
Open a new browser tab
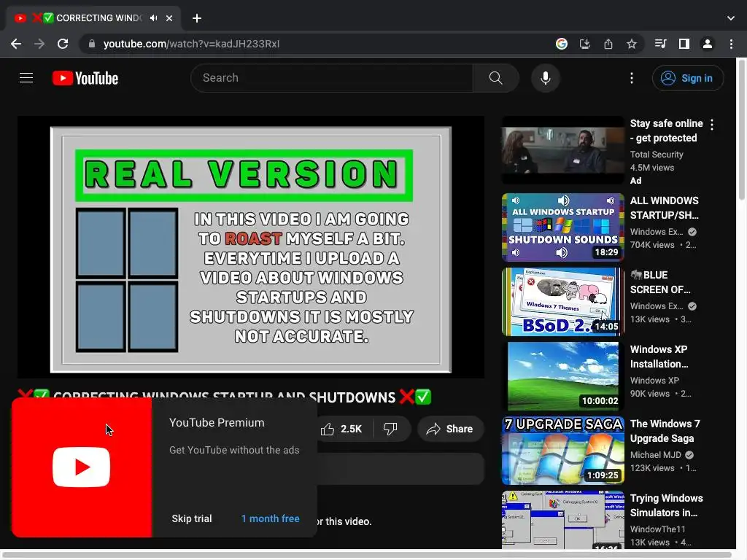tap(197, 18)
